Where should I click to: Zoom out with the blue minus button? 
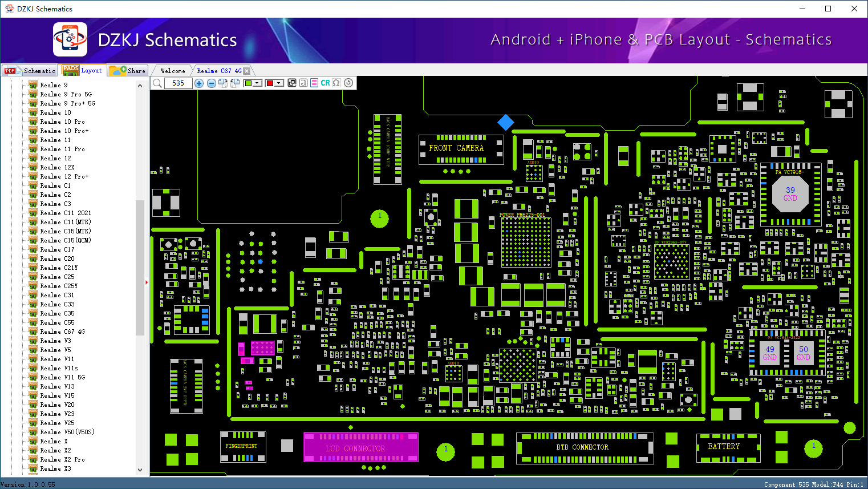pyautogui.click(x=211, y=83)
